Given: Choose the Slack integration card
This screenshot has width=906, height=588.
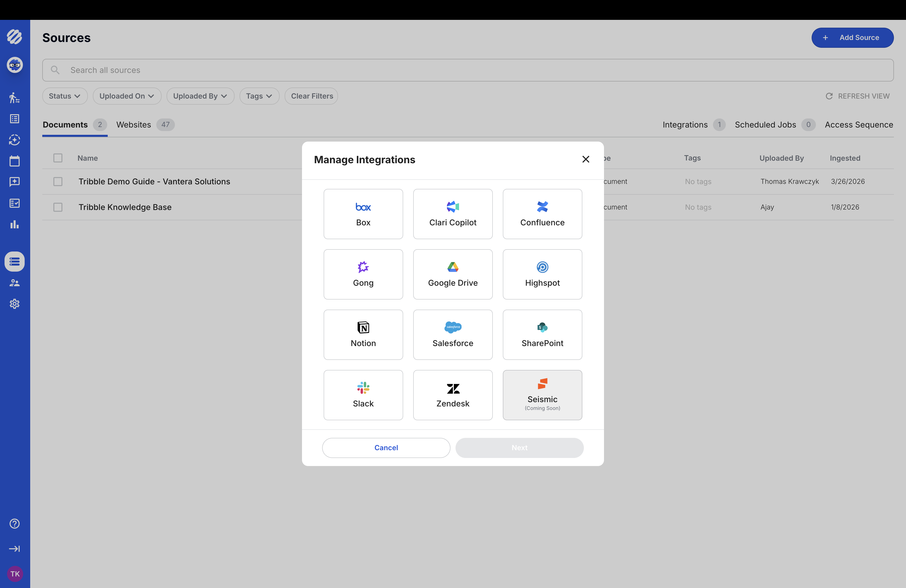Looking at the screenshot, I should (363, 395).
